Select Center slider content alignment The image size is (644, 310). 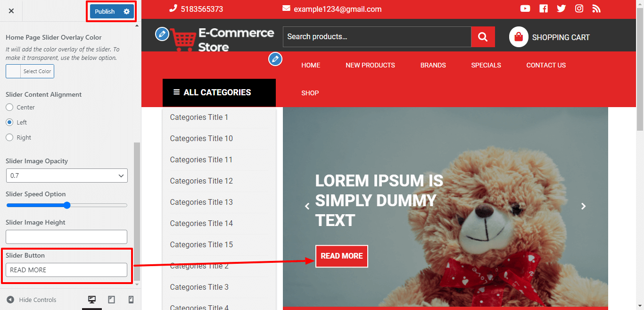pyautogui.click(x=9, y=107)
